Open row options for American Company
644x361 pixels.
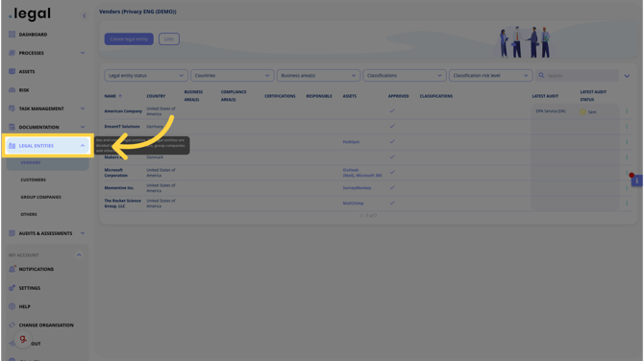[x=627, y=111]
